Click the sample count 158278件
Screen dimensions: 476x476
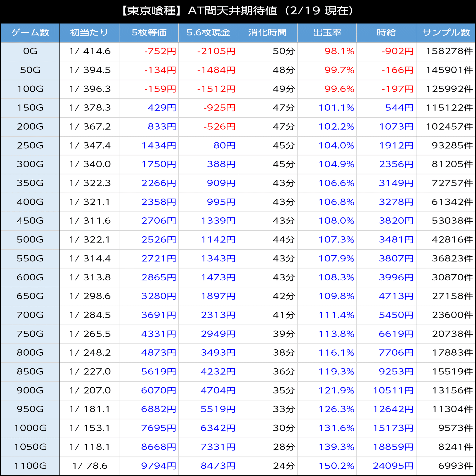pyautogui.click(x=449, y=51)
